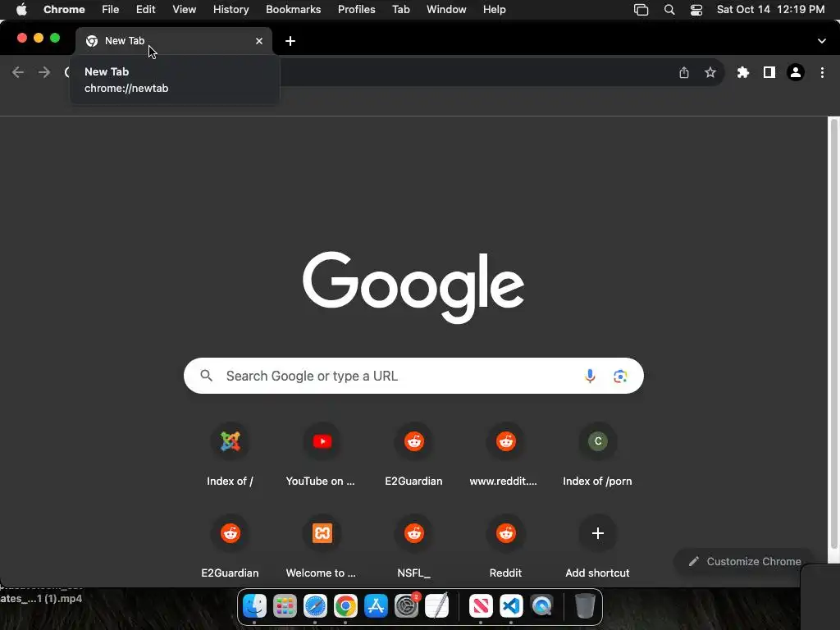
Task: Open the Window menu
Action: tap(446, 10)
